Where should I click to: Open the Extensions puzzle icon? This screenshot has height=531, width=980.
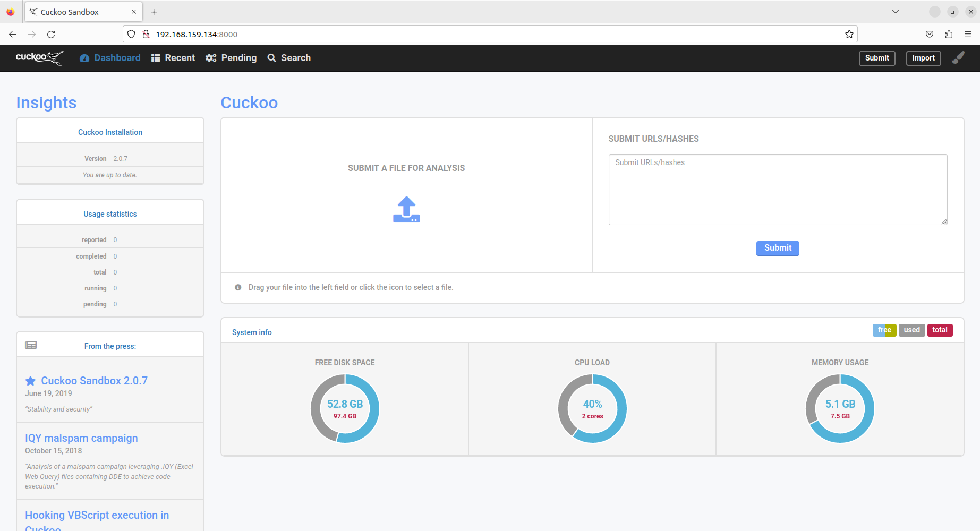[x=949, y=34]
